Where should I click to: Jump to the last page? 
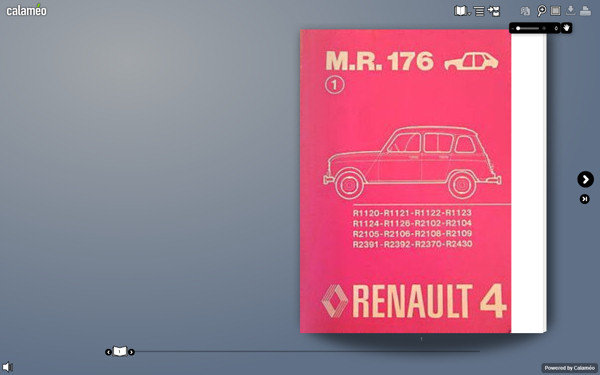pyautogui.click(x=584, y=199)
